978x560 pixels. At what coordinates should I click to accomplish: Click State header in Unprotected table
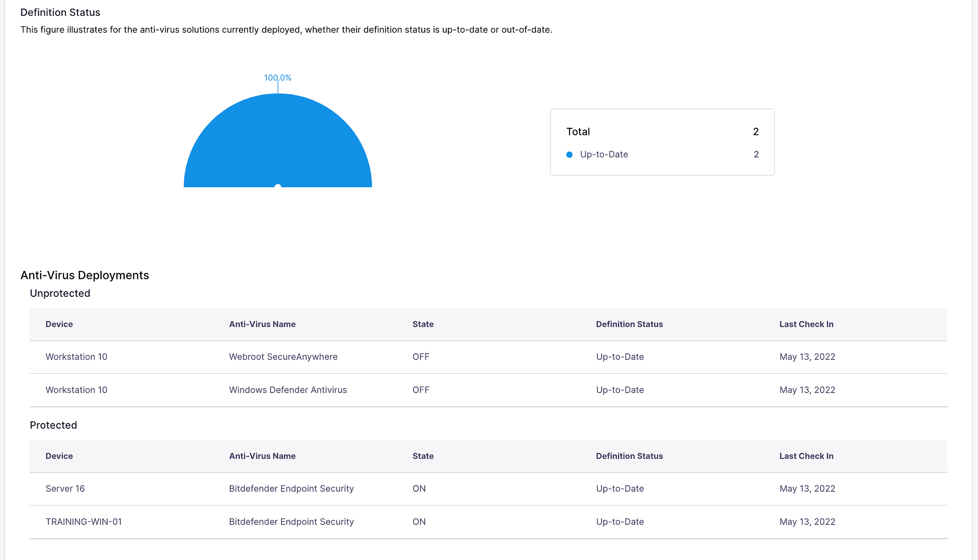423,324
